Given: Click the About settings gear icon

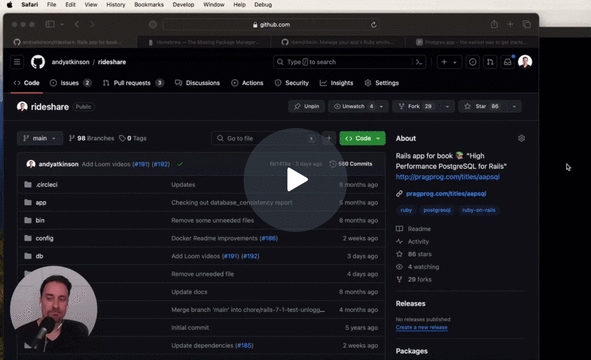Looking at the screenshot, I should coord(521,138).
